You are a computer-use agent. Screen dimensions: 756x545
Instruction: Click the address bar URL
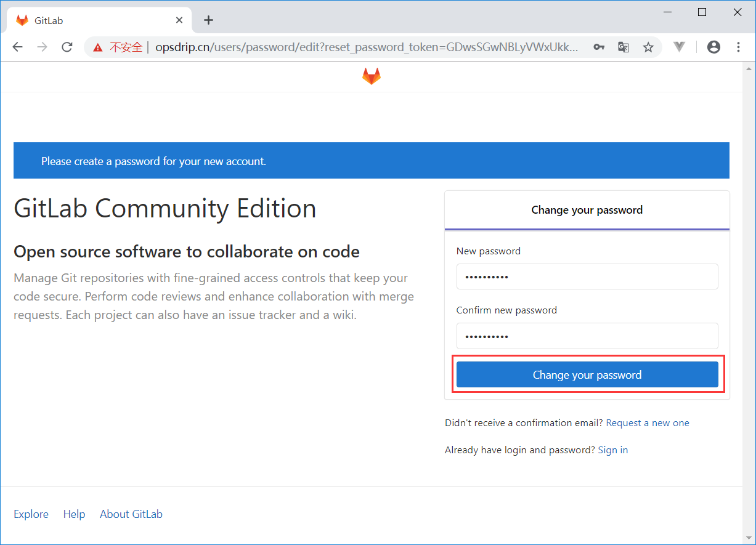(367, 47)
